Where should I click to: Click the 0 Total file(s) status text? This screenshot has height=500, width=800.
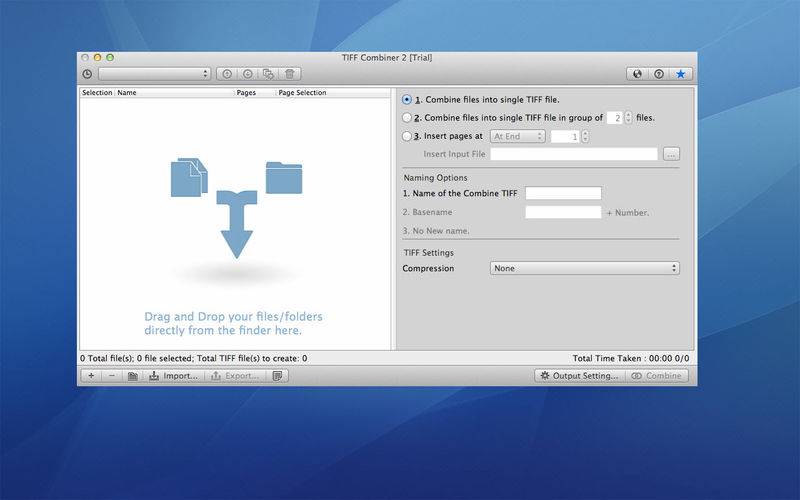pyautogui.click(x=193, y=358)
